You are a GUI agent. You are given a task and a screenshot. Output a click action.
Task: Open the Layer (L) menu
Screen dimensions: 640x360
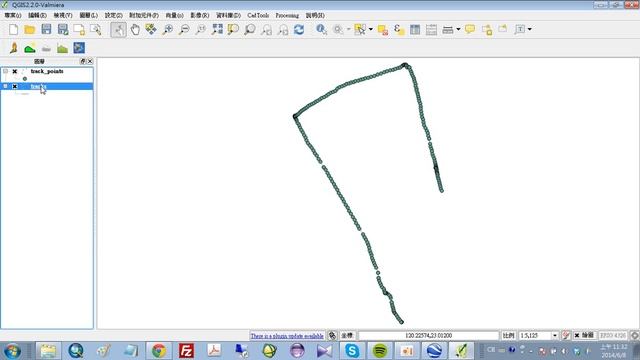[x=89, y=15]
